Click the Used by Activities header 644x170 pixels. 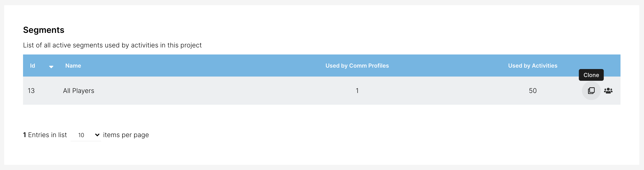533,66
